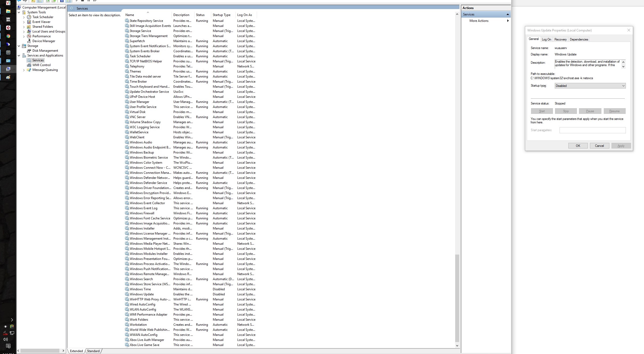
Task: Click the Start parameters input field
Action: [x=592, y=130]
